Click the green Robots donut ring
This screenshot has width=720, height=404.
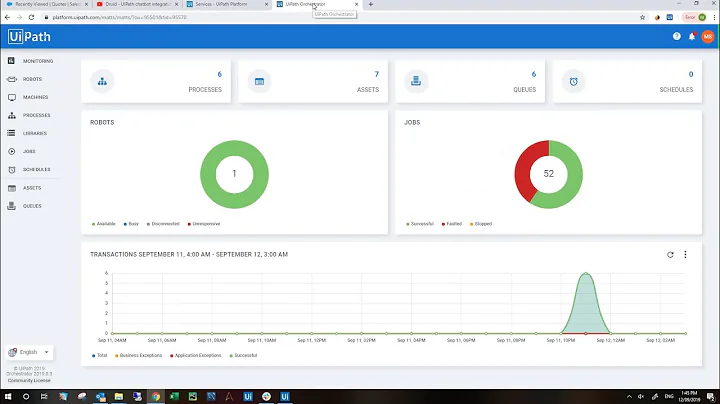click(207, 174)
